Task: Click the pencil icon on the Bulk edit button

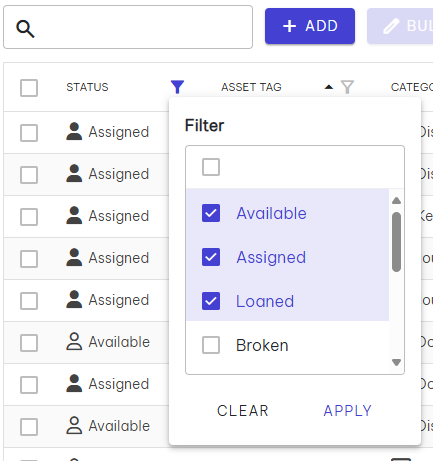Action: pos(391,26)
